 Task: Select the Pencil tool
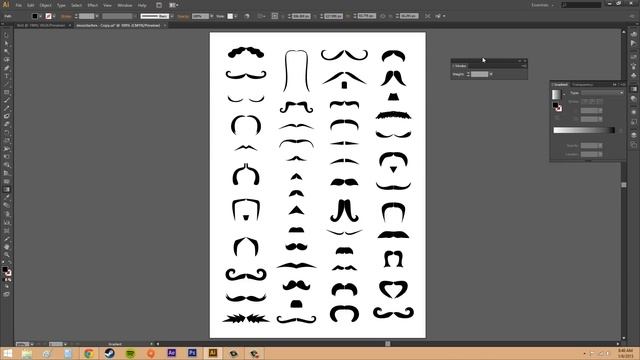coord(6,109)
